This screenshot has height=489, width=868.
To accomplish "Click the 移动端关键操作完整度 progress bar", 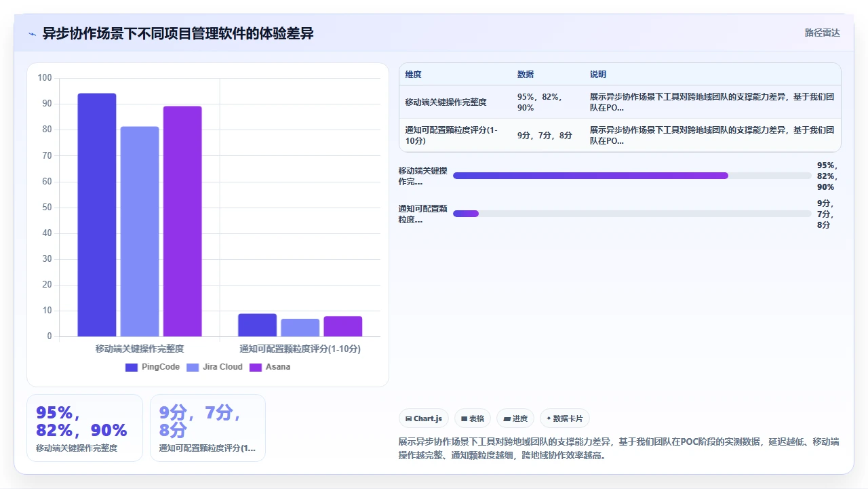I will tap(632, 176).
